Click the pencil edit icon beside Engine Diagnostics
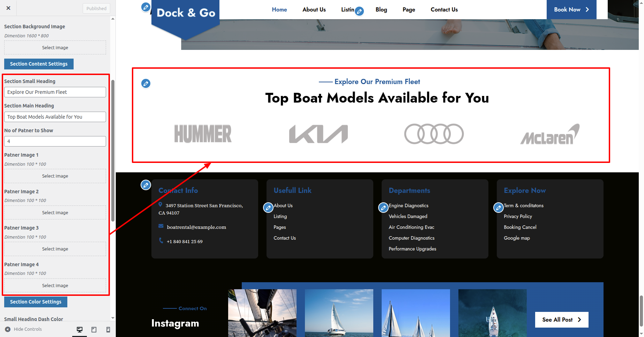 coord(383,208)
